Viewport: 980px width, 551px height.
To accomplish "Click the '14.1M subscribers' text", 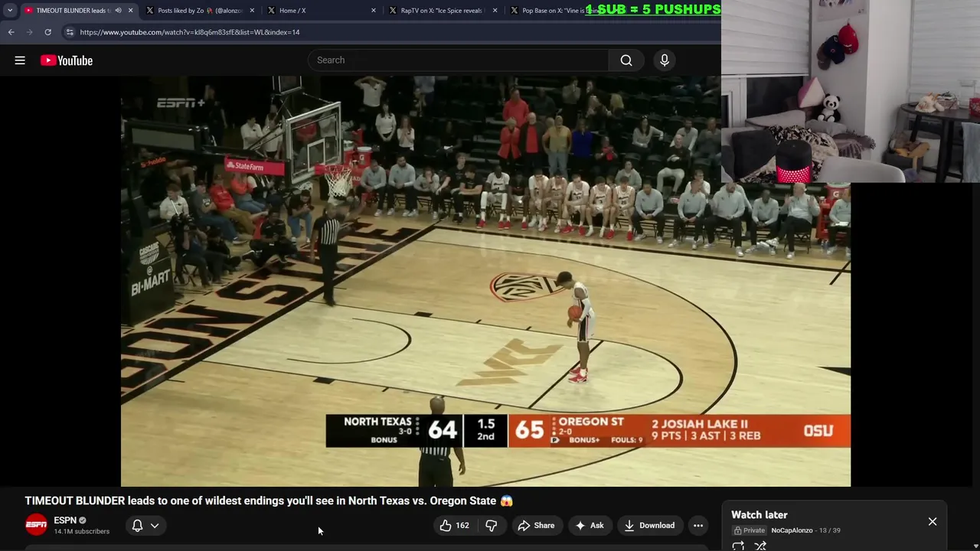I will (82, 531).
